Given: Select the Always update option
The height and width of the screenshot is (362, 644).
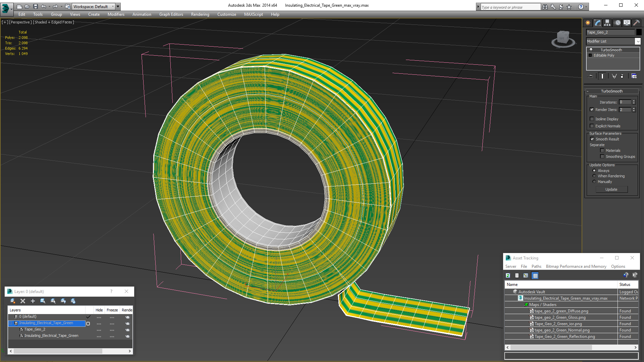Looking at the screenshot, I should tap(594, 171).
